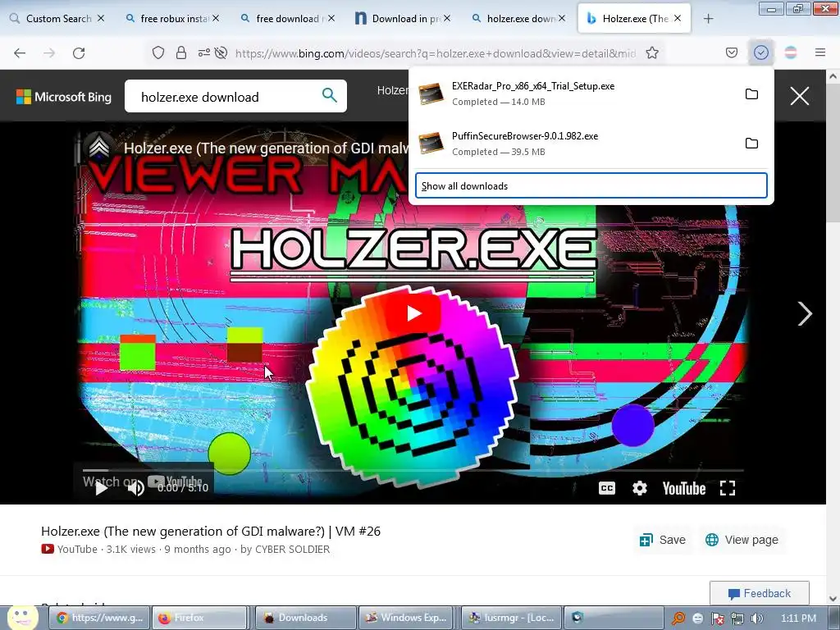Save the video with the Save button
This screenshot has width=840, height=630.
[x=662, y=540]
